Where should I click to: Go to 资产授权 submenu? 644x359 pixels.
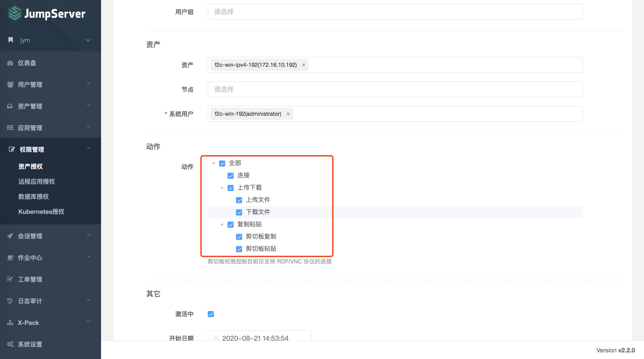(31, 167)
